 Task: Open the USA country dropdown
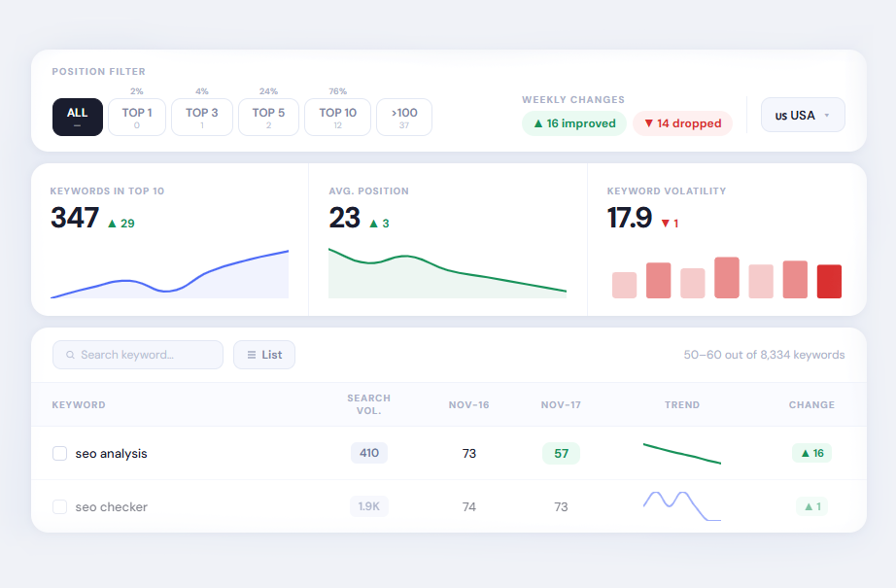pos(803,115)
